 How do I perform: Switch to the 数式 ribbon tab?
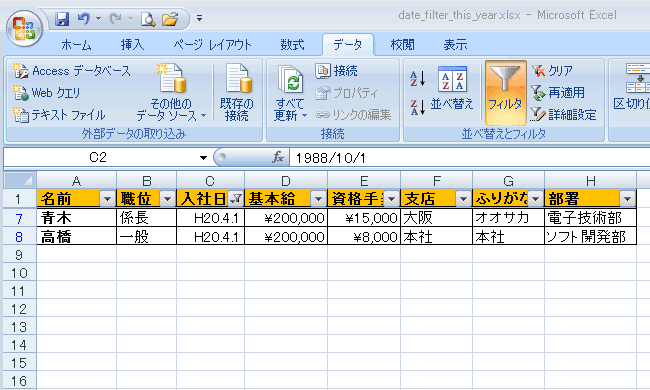click(292, 45)
